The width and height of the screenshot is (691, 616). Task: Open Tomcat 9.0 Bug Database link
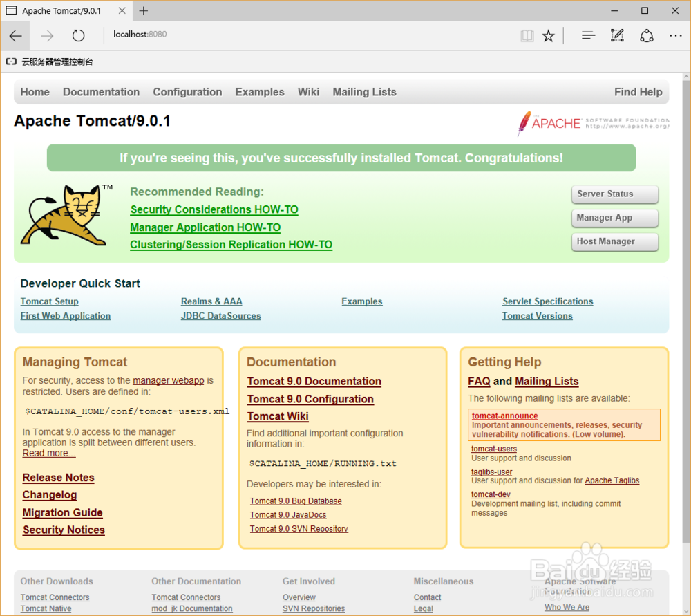coord(296,501)
